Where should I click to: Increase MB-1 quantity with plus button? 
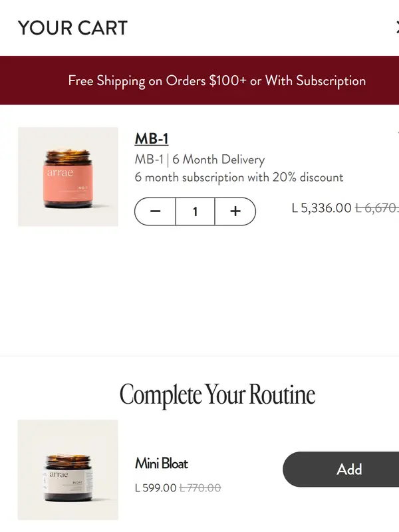click(x=235, y=211)
